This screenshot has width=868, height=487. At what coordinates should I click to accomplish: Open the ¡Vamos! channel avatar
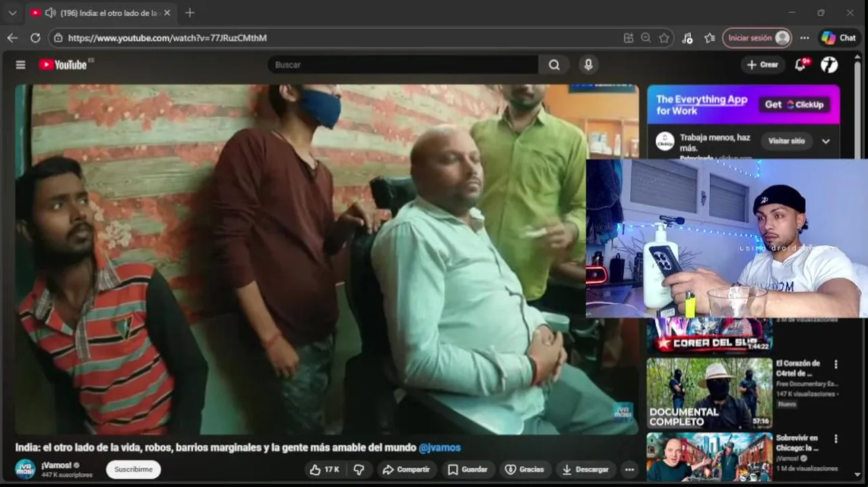(x=25, y=469)
